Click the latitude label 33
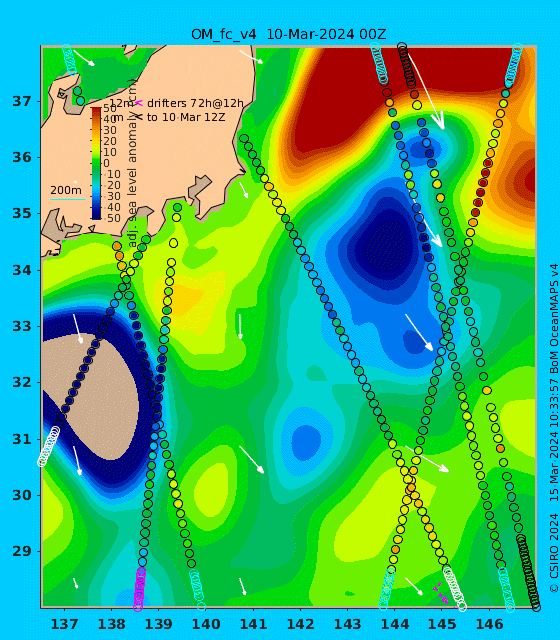This screenshot has height=640, width=560. click(x=22, y=327)
